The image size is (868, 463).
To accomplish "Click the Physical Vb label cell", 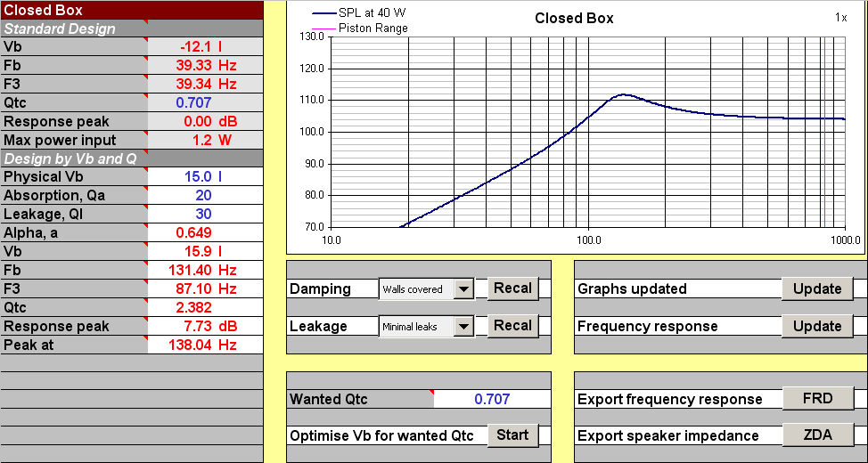I will 74,177.
